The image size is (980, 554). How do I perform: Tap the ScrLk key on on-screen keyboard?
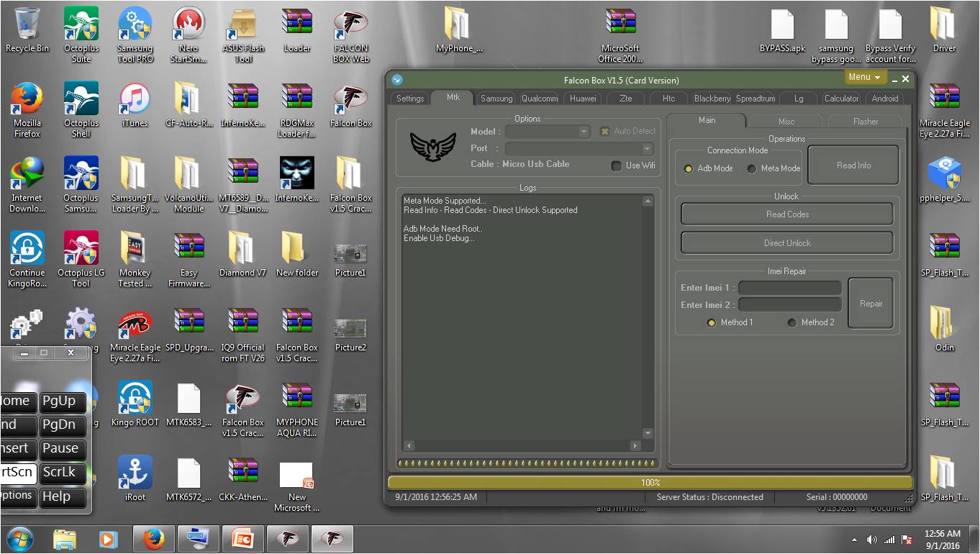point(62,473)
